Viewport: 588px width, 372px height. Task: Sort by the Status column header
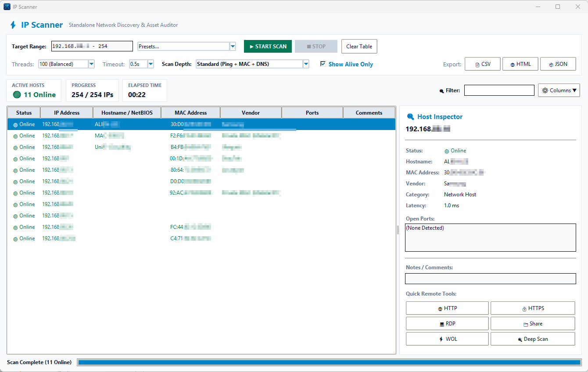[x=24, y=113]
